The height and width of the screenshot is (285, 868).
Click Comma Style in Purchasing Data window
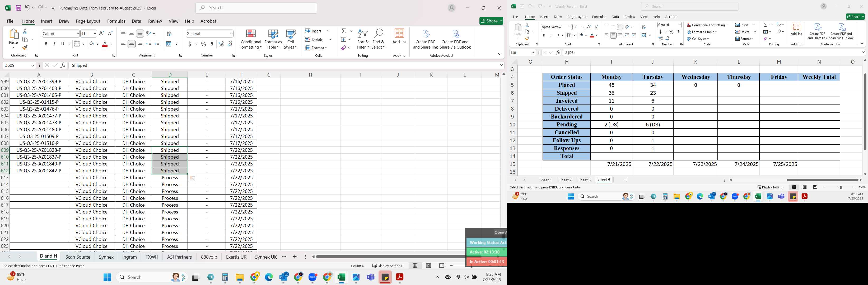[x=212, y=44]
